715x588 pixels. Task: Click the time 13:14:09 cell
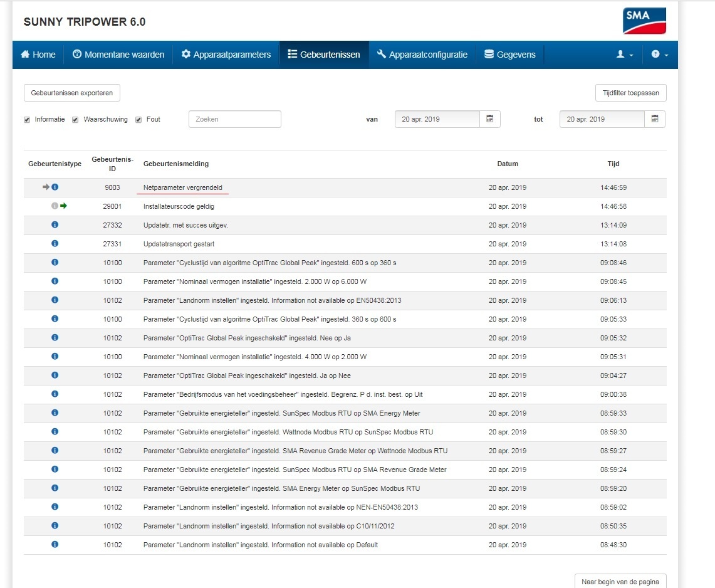tap(613, 225)
